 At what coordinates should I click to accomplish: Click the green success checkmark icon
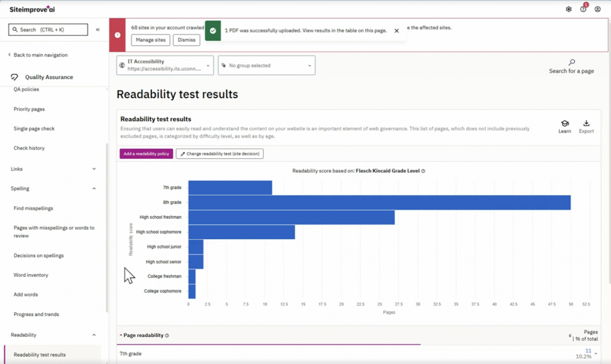[x=213, y=31]
